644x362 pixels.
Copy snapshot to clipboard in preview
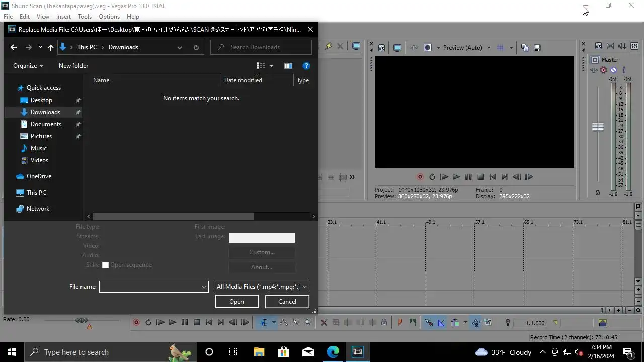525,48
